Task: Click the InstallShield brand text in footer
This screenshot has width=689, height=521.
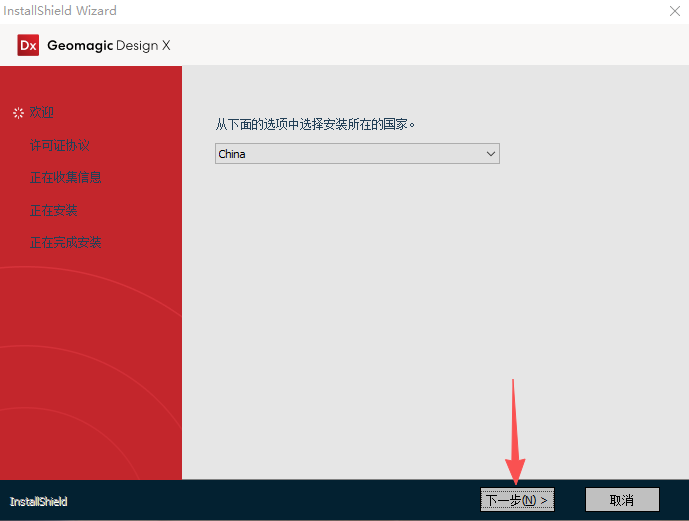Action: (39, 502)
